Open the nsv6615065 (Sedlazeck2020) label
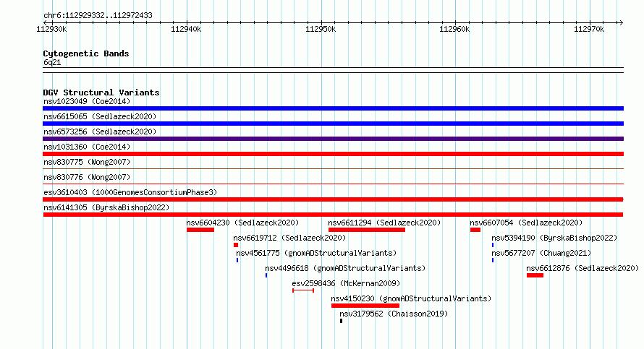 100,116
